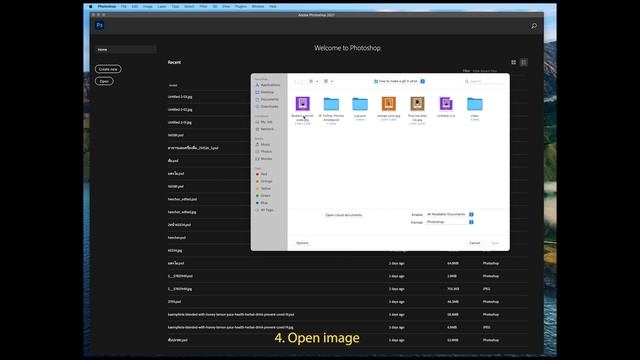Image resolution: width=640 pixels, height=360 pixels.
Task: Select Music in the dialog sidebar
Action: (x=262, y=144)
